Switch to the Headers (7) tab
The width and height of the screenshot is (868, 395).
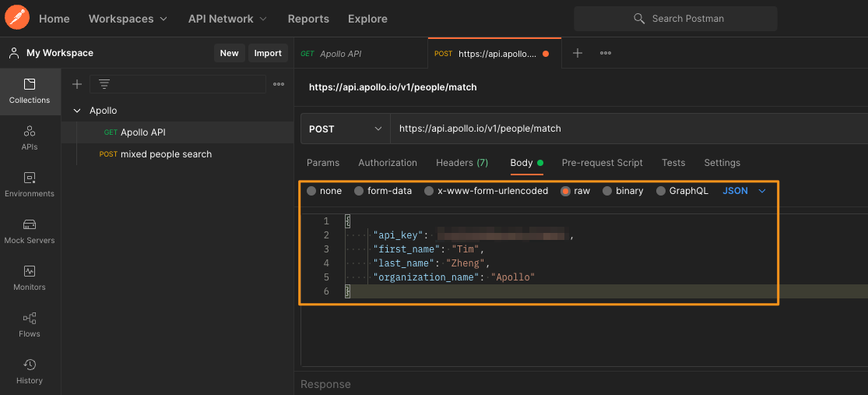point(462,163)
